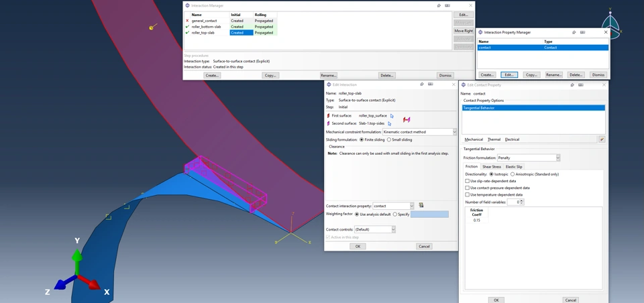Viewport: 644px width, 303px height.
Task: Open Contact interaction property dropdown
Action: point(393,206)
